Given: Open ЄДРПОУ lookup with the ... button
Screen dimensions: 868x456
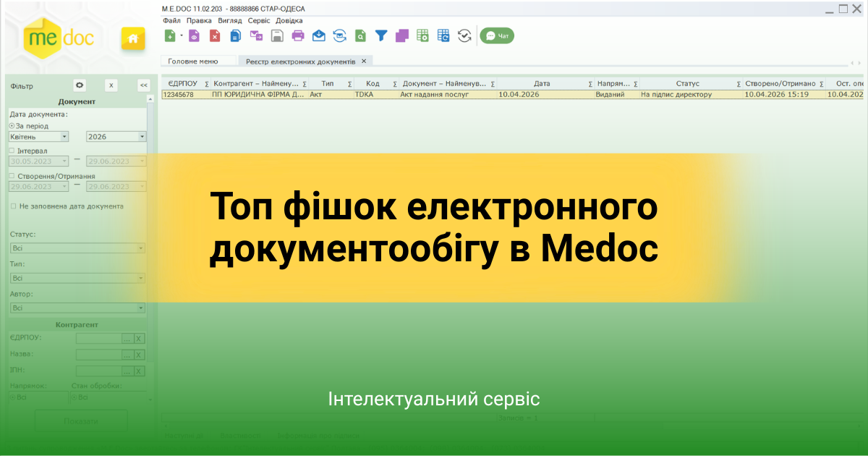Looking at the screenshot, I should pyautogui.click(x=127, y=338).
